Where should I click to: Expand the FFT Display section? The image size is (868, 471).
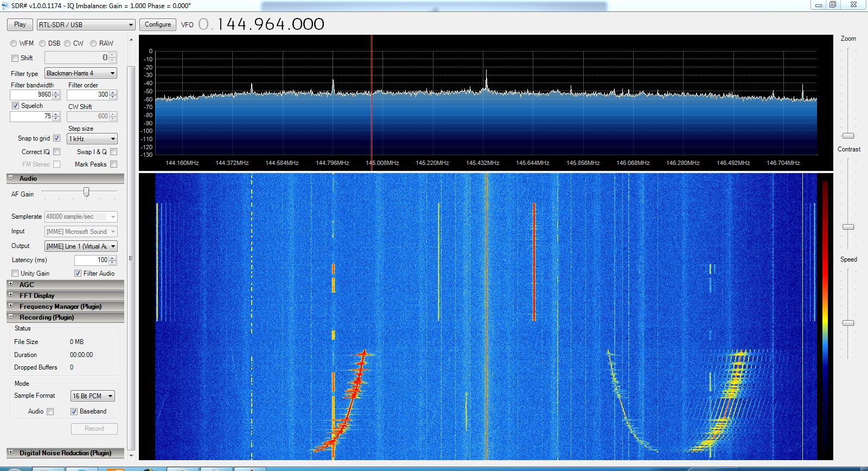[10, 295]
